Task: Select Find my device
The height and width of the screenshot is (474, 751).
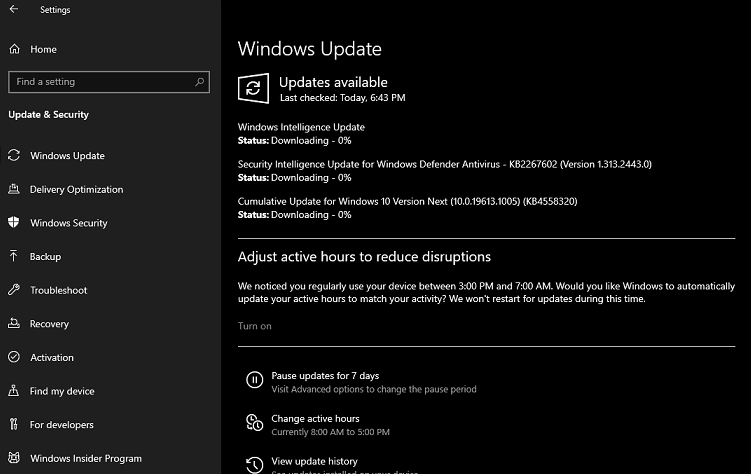Action: pos(62,391)
